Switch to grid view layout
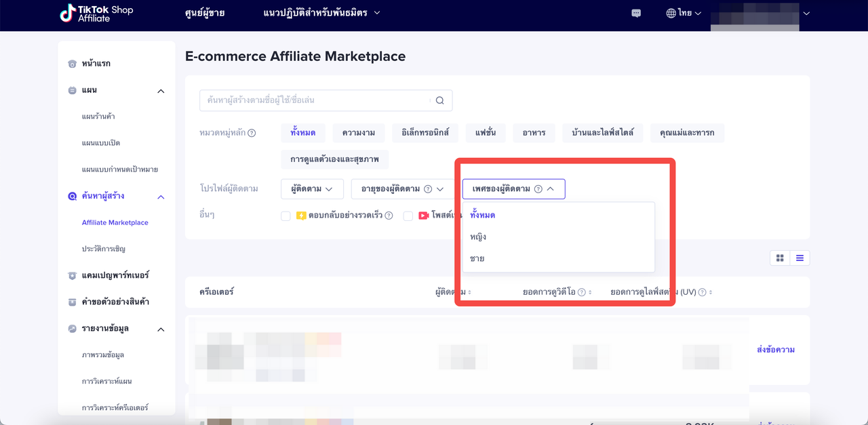The image size is (868, 425). click(780, 258)
